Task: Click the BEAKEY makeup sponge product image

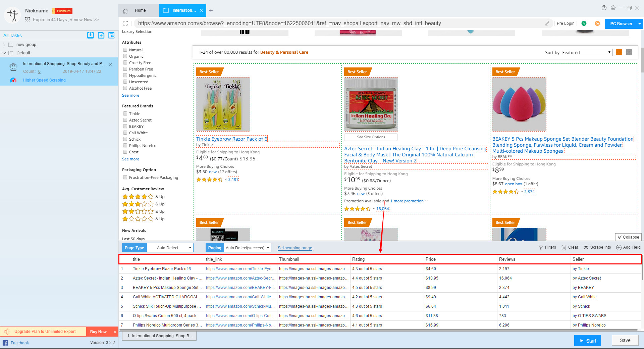Action: point(519,104)
